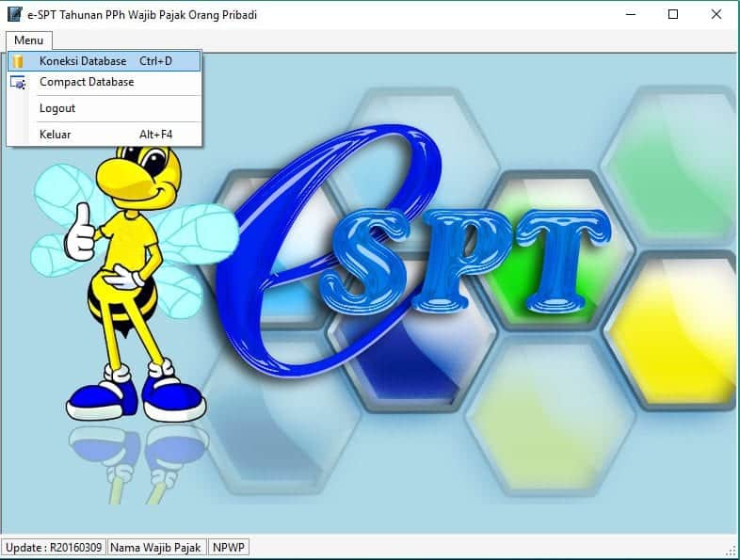Choose Compact Database from the menu
Image resolution: width=740 pixels, height=560 pixels.
pyautogui.click(x=105, y=82)
